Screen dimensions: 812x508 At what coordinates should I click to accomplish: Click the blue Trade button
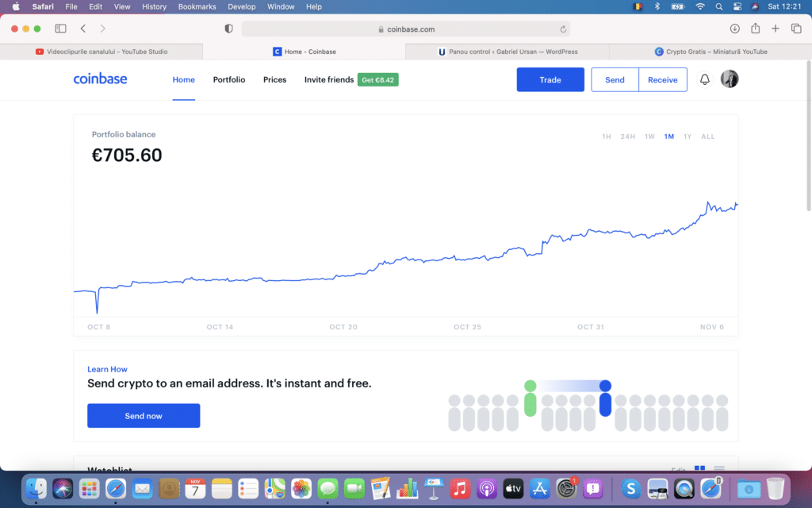[550, 79]
